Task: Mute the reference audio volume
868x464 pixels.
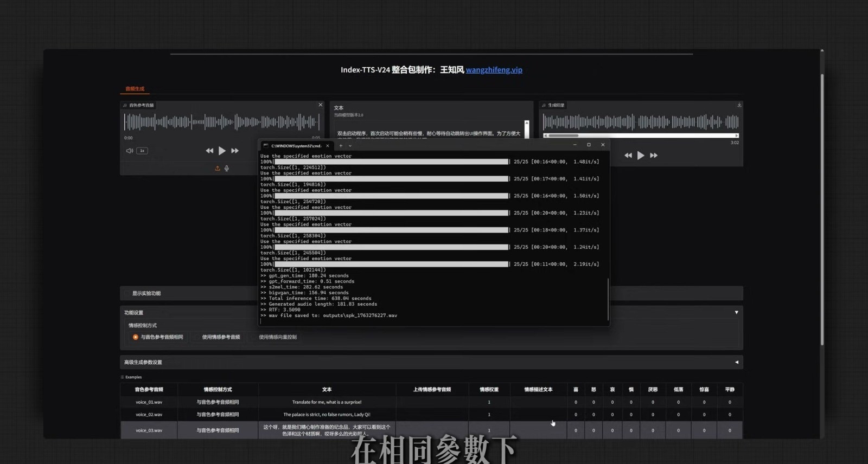Action: pyautogui.click(x=130, y=151)
